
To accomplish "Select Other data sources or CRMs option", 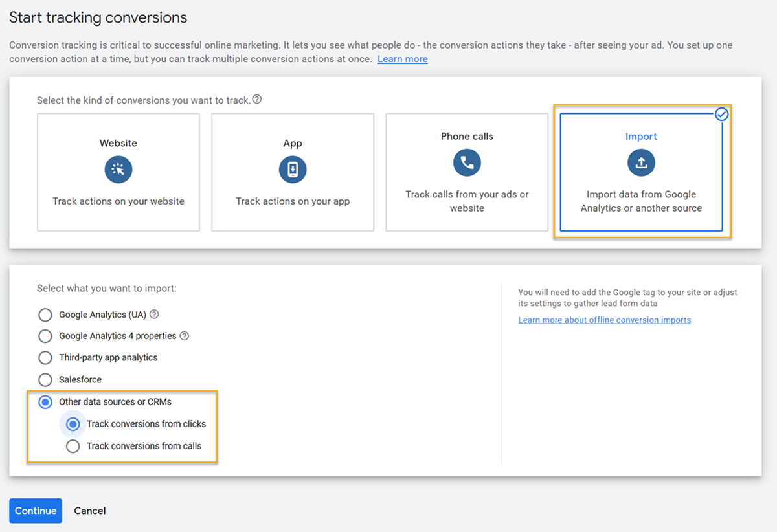I will (x=45, y=403).
